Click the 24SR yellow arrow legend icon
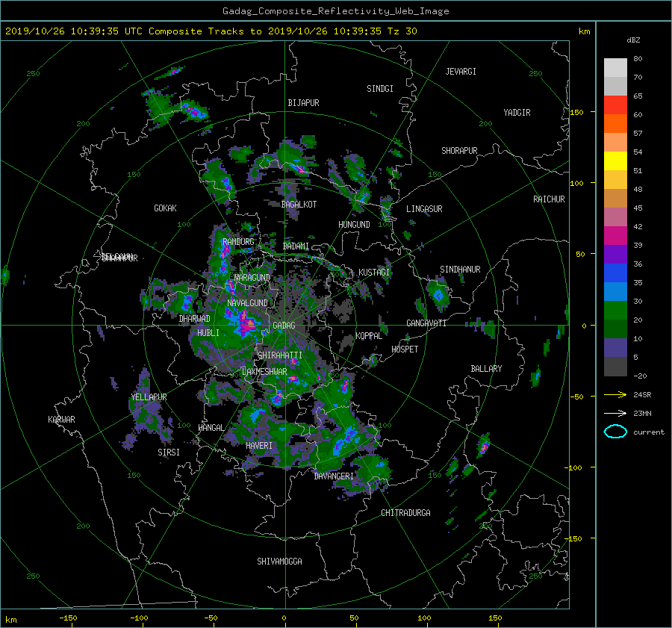Screen dimensions: 672x628 tap(615, 394)
